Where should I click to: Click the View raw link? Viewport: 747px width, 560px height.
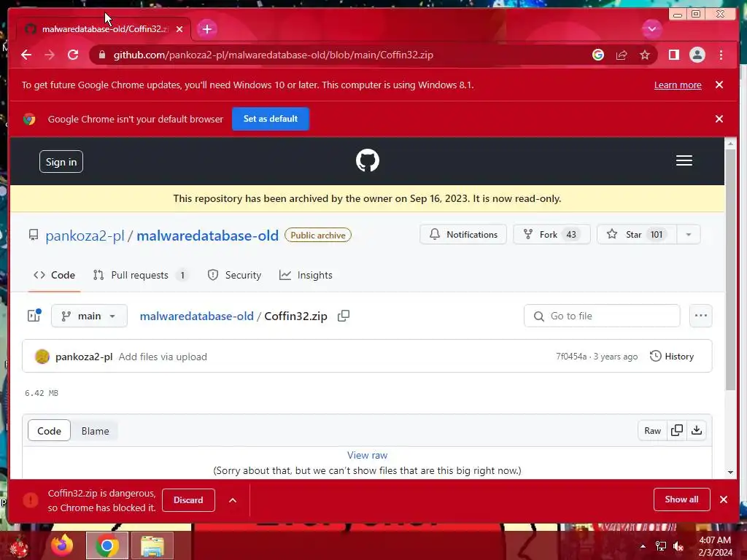point(368,455)
